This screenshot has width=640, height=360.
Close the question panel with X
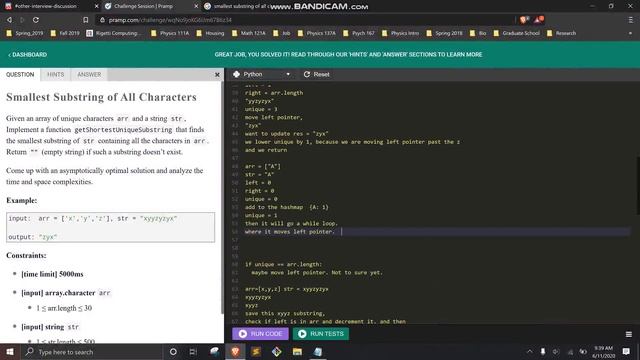pos(217,75)
